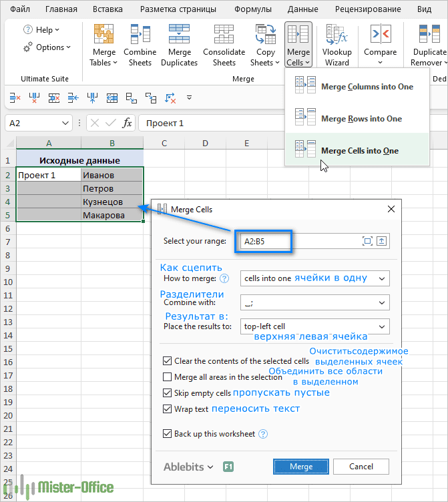Open the Compare tool
448x502 pixels.
point(380,45)
